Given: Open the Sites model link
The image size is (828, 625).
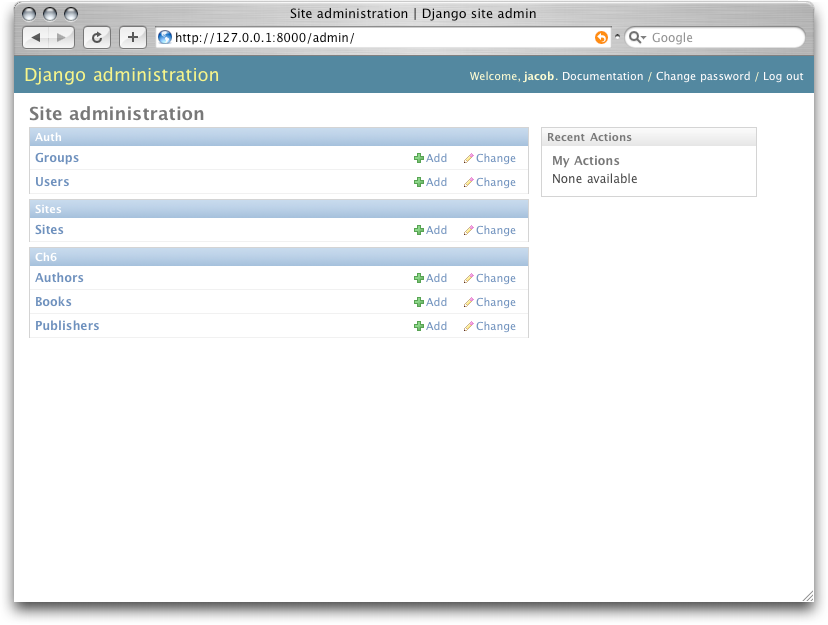Looking at the screenshot, I should (49, 230).
